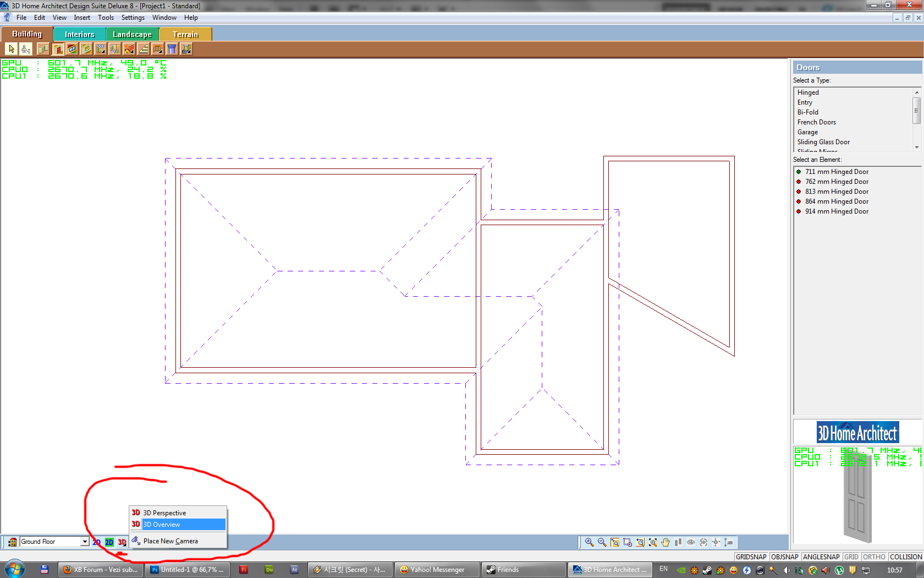924x578 pixels.
Task: Pick French Doors from type list
Action: coord(816,122)
